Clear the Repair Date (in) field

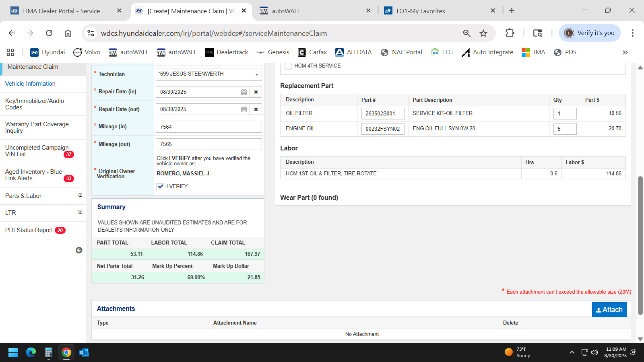tap(256, 92)
